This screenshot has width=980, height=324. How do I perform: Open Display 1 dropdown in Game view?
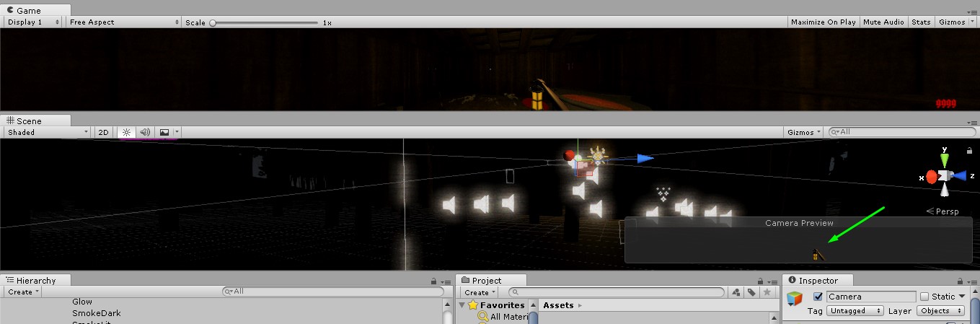click(34, 22)
